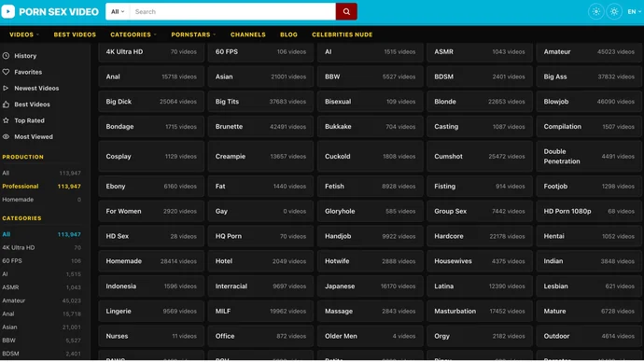The height and width of the screenshot is (362, 644).
Task: Choose 4K Ultra HD in sidebar list
Action: coord(41,247)
